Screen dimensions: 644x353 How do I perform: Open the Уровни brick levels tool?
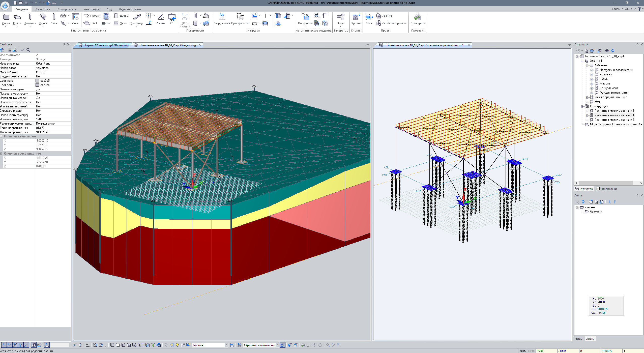click(x=356, y=20)
